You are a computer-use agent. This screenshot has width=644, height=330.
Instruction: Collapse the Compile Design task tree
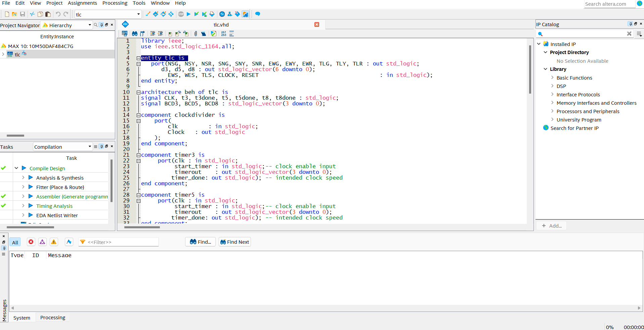point(16,168)
